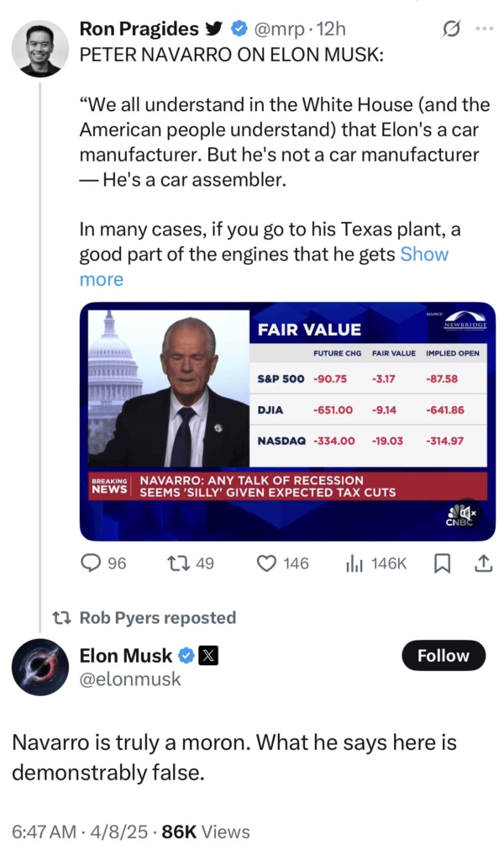The width and height of the screenshot is (504, 861).
Task: Open Ron Pragides' profile picture
Action: (x=39, y=48)
